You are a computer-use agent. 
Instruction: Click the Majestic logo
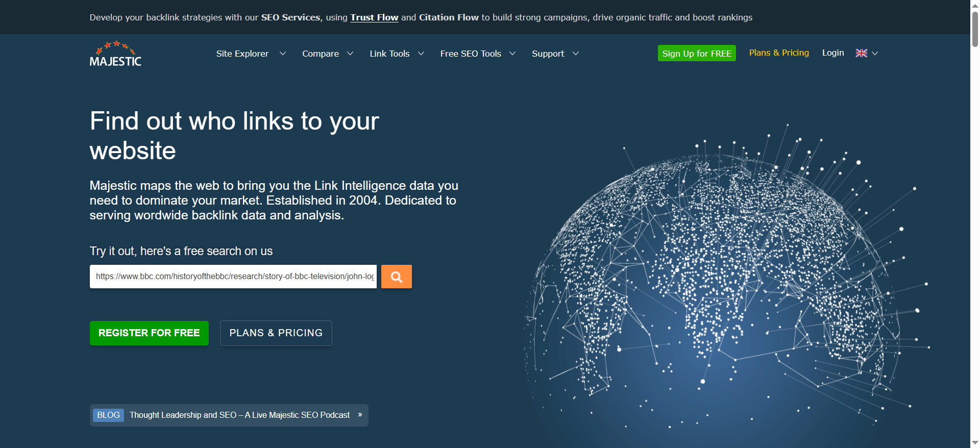click(115, 54)
